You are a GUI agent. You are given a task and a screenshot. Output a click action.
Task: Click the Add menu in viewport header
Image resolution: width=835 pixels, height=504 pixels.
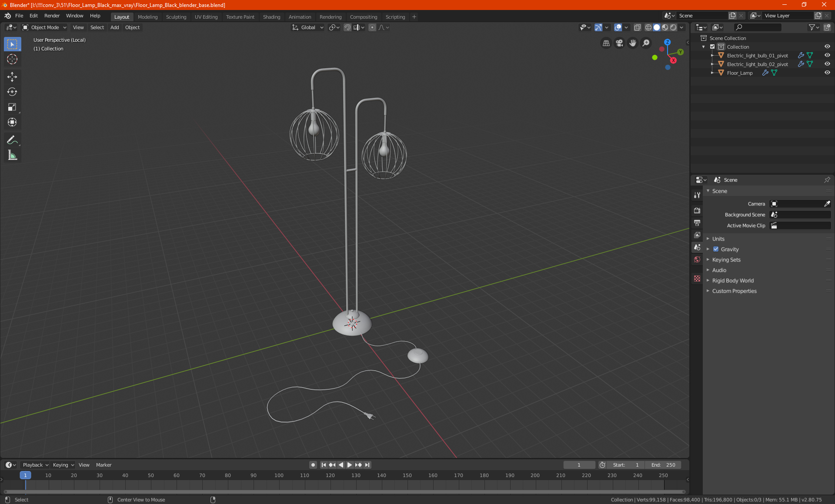[x=114, y=27]
